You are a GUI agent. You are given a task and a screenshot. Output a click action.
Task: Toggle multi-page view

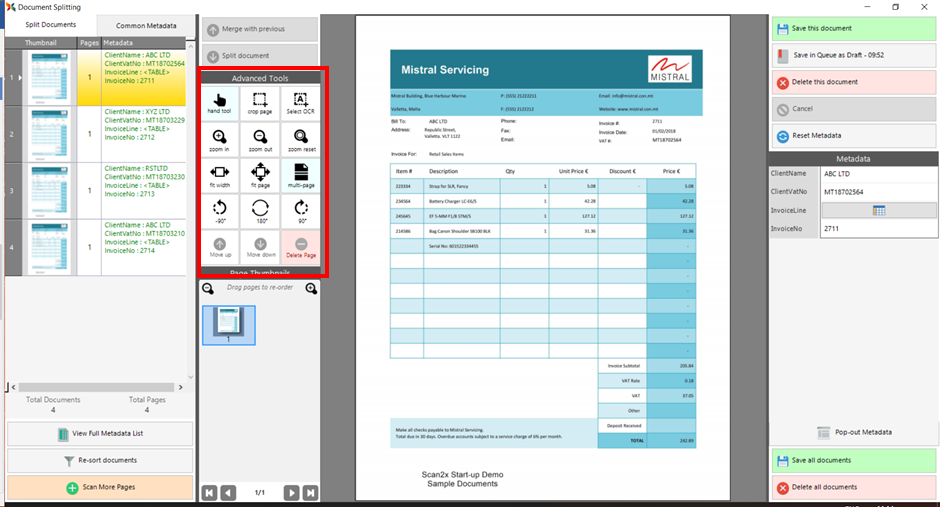pos(301,174)
